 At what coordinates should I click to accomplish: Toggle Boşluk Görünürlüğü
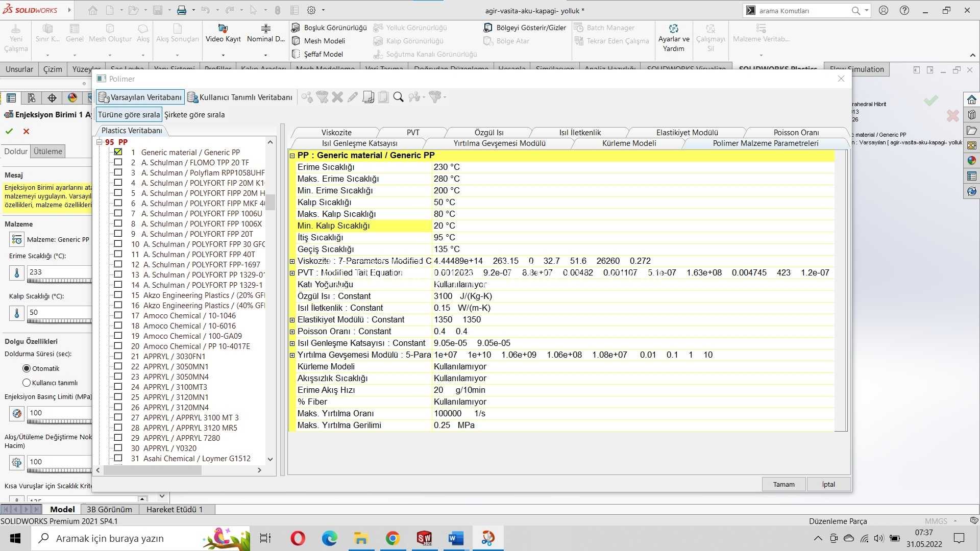pyautogui.click(x=329, y=28)
